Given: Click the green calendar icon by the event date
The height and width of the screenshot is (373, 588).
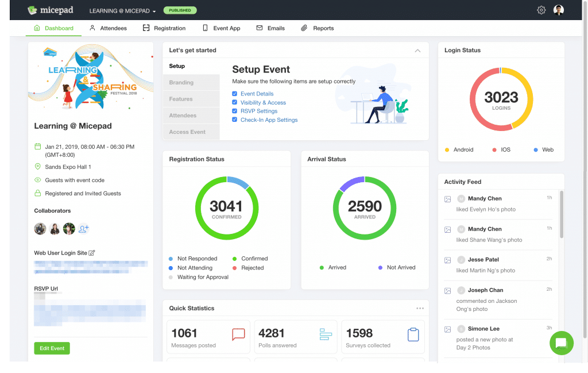Looking at the screenshot, I should (x=37, y=147).
